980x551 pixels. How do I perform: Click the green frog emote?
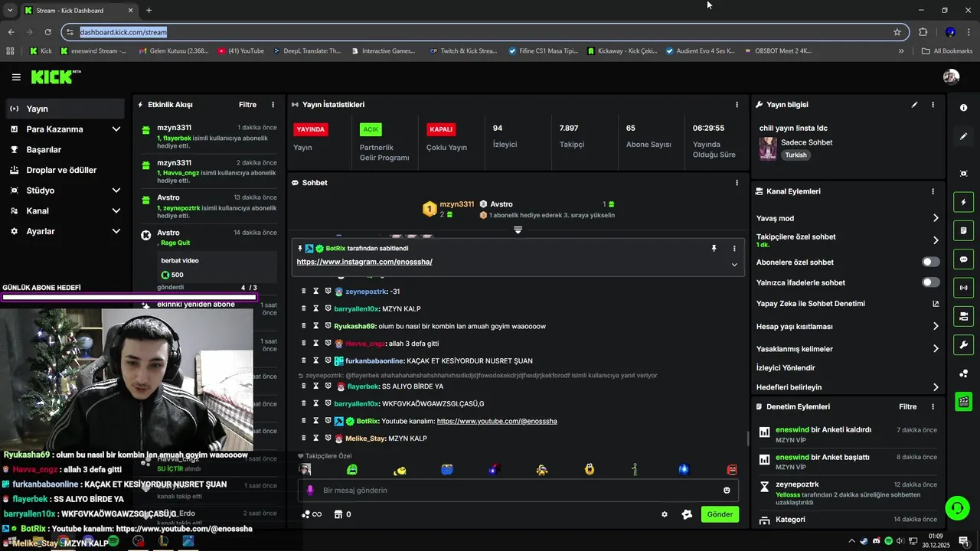(352, 470)
